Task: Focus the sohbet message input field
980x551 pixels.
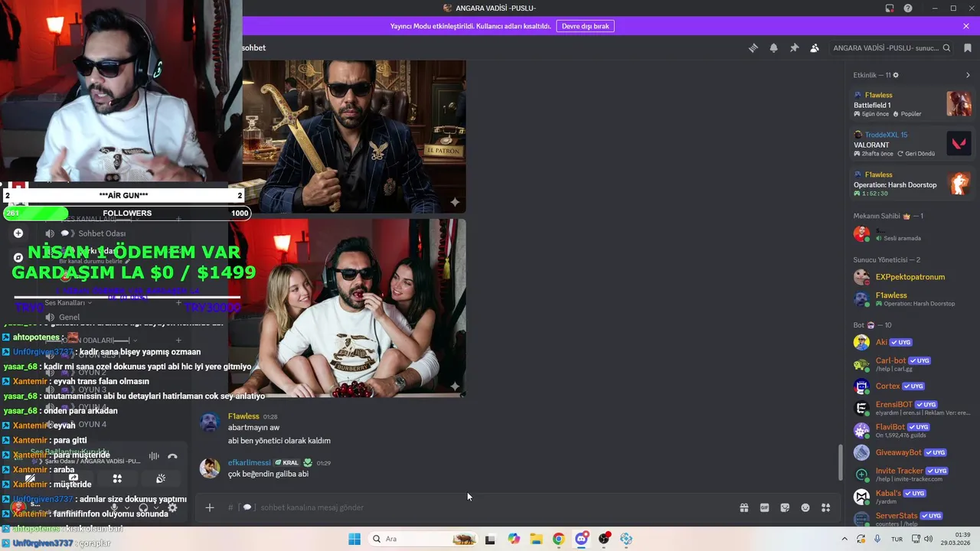Action: [490, 507]
